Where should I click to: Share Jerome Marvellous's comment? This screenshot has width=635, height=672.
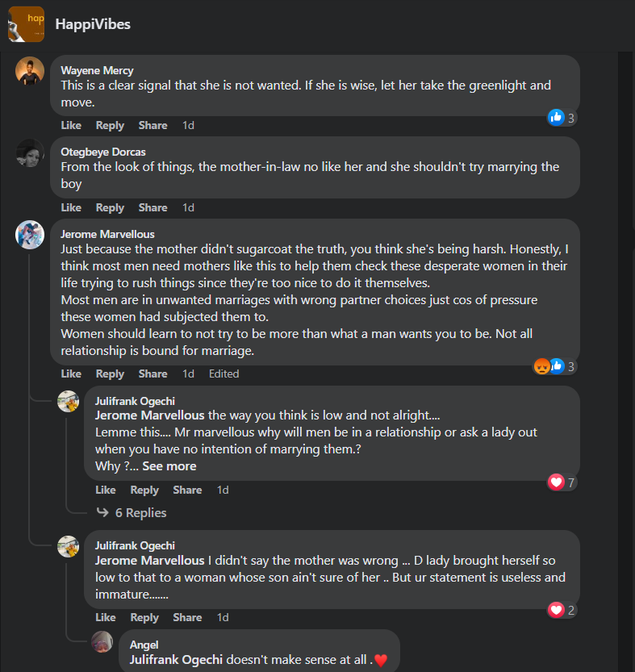coord(152,374)
